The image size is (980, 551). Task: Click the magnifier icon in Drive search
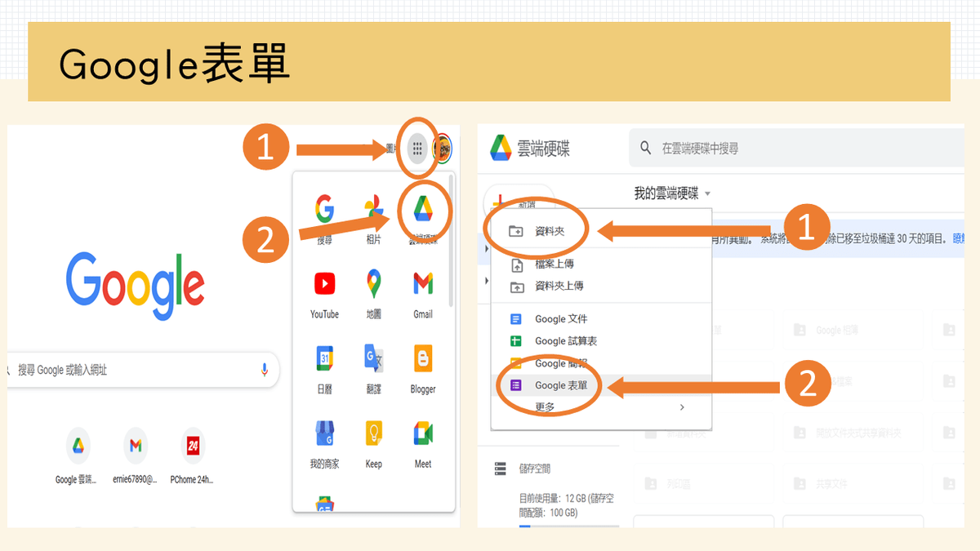(646, 148)
